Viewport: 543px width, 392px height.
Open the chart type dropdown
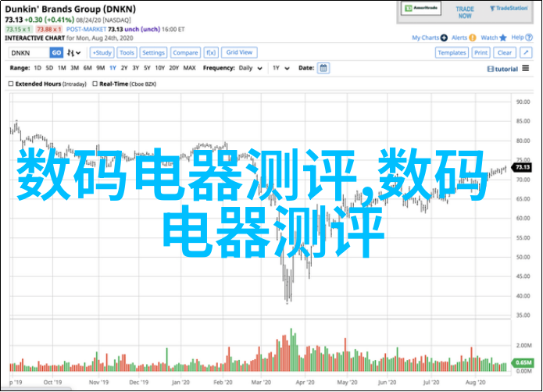(73, 53)
